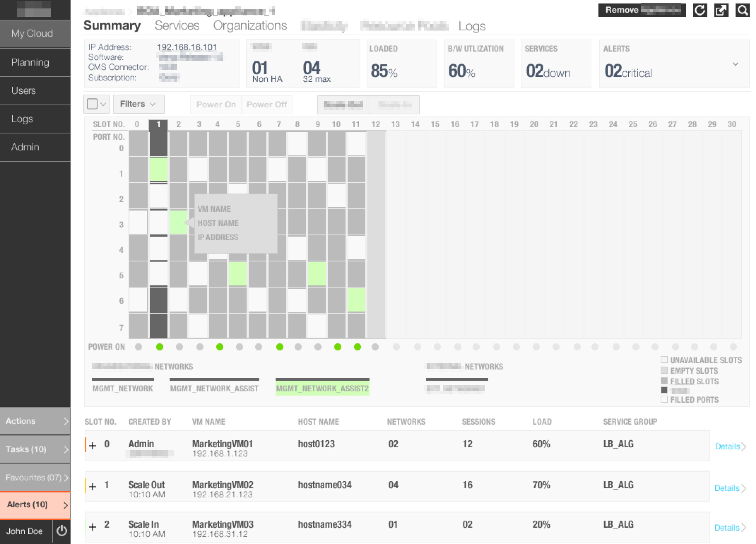Toggle the green power dot under slot 1
The width and height of the screenshot is (756, 544).
[159, 347]
